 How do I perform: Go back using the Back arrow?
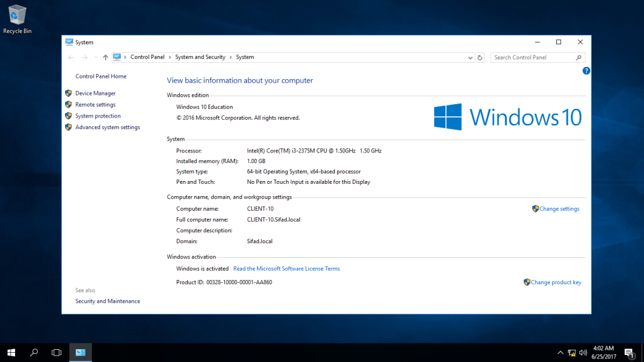pyautogui.click(x=71, y=58)
